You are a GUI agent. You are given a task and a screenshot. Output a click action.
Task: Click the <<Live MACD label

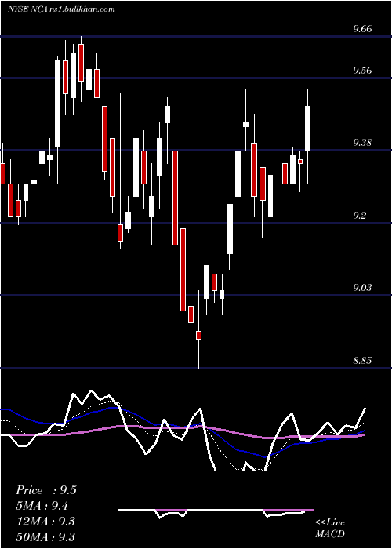coord(330,528)
